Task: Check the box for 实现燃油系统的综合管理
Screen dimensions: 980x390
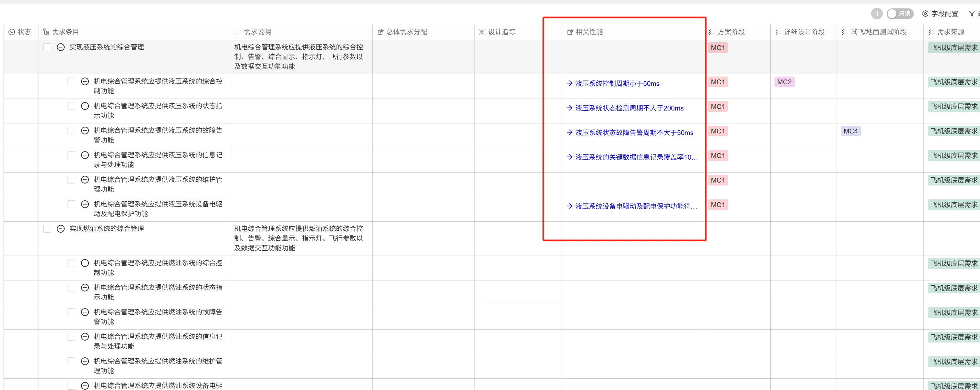Action: (x=47, y=229)
